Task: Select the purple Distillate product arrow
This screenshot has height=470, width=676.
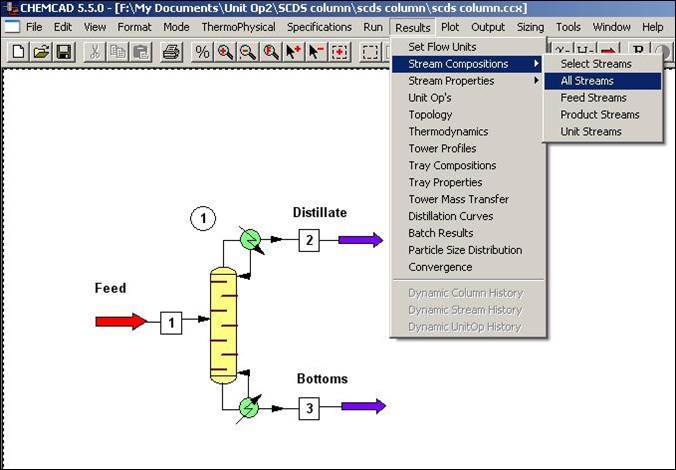Action: coord(360,240)
